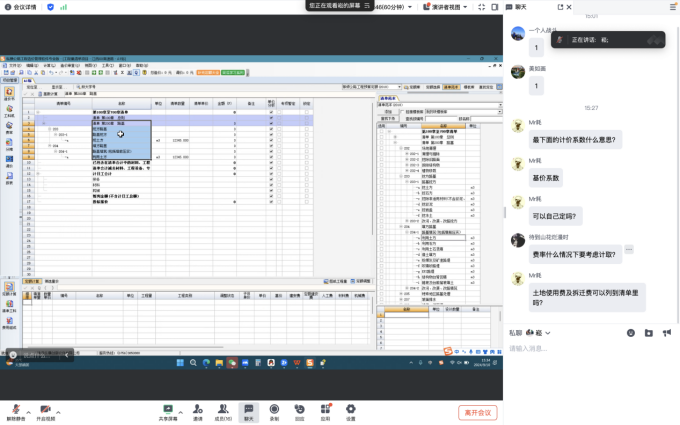Screen dimensions: 680x425
Task: Click the 重新计算 recalculate button
Action: [48, 94]
